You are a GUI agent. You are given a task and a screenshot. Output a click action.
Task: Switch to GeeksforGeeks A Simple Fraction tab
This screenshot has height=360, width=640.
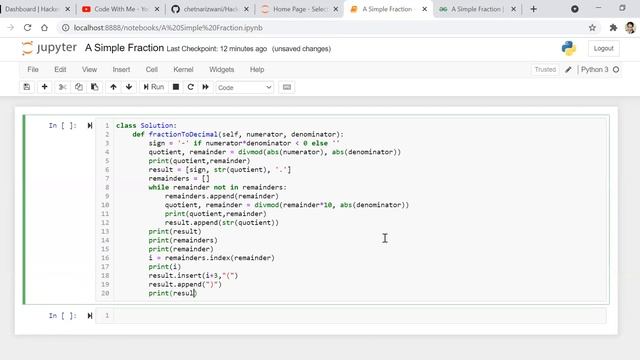pos(478,9)
